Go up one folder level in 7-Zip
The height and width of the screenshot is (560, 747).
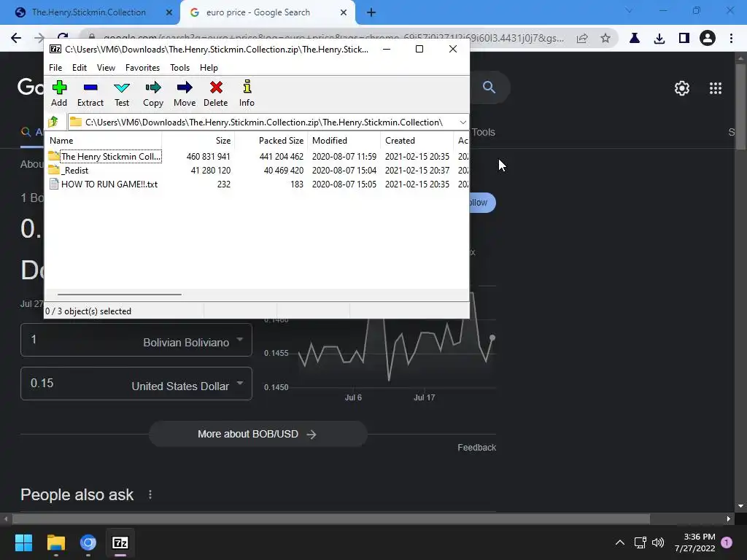pyautogui.click(x=53, y=122)
